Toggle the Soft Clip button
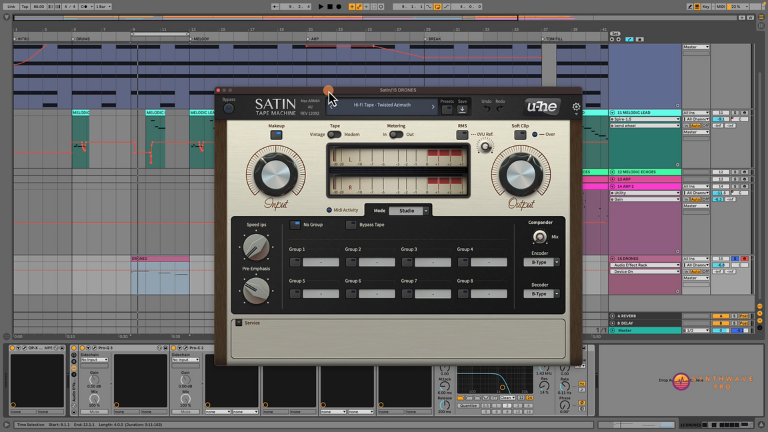768x432 pixels. click(x=520, y=135)
